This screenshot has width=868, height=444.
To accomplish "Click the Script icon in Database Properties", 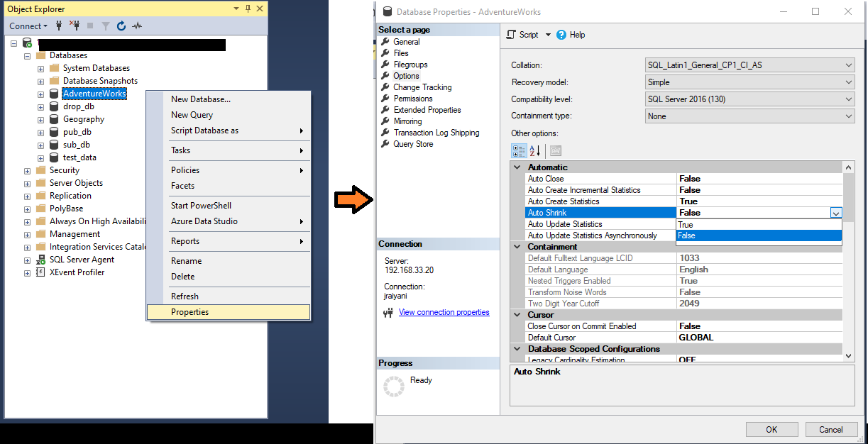I will click(509, 34).
